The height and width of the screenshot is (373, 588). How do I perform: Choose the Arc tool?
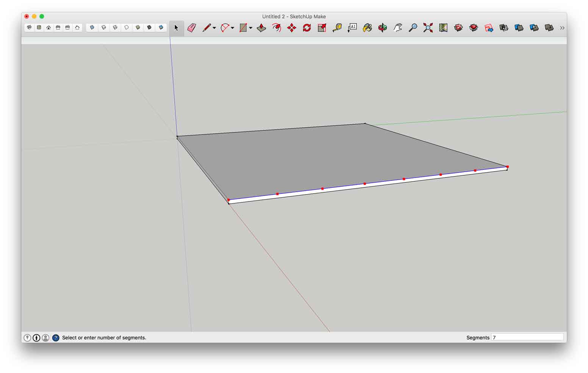[225, 28]
